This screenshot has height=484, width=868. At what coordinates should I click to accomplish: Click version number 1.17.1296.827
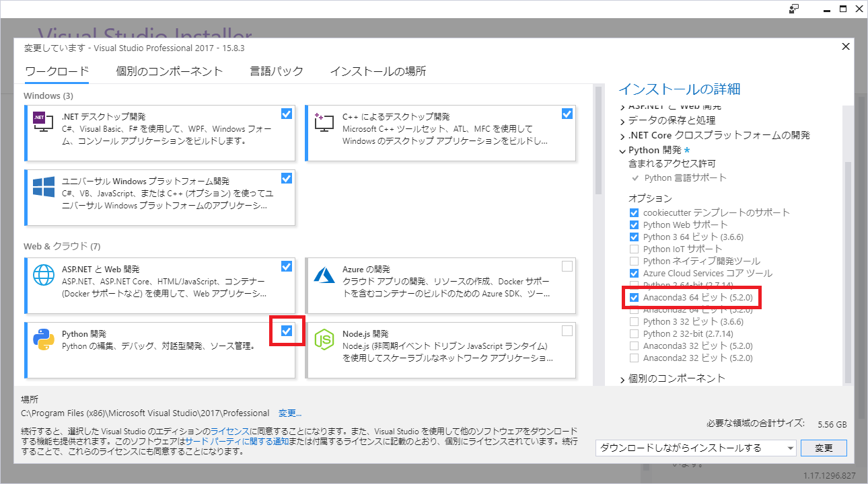click(x=830, y=476)
